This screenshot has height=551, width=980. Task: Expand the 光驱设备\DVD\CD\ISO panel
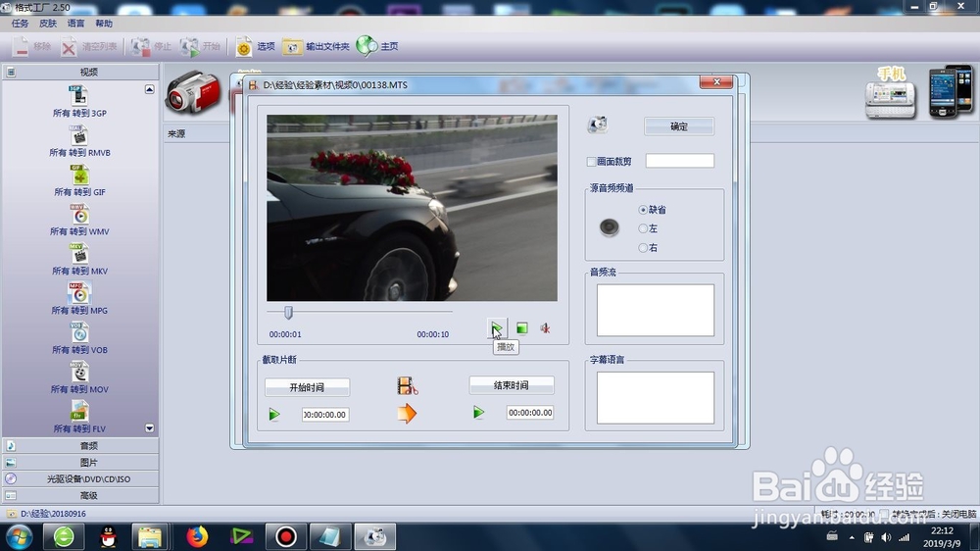pyautogui.click(x=80, y=479)
